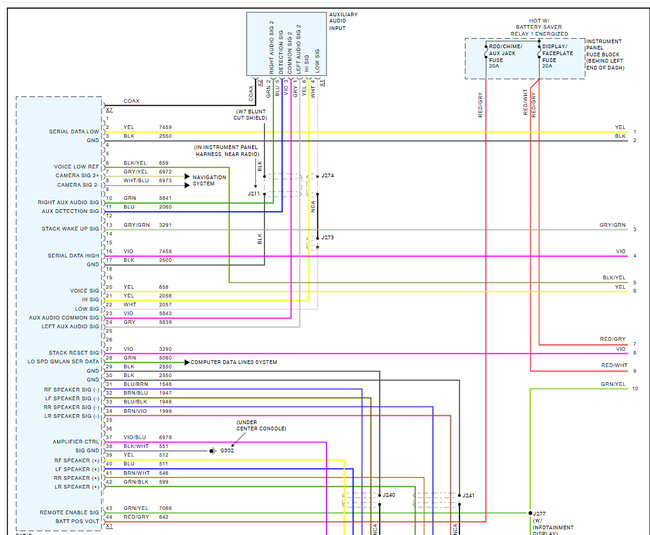Image resolution: width=650 pixels, height=535 pixels.
Task: Select the RF SPEAKER (+) label
Action: click(77, 460)
